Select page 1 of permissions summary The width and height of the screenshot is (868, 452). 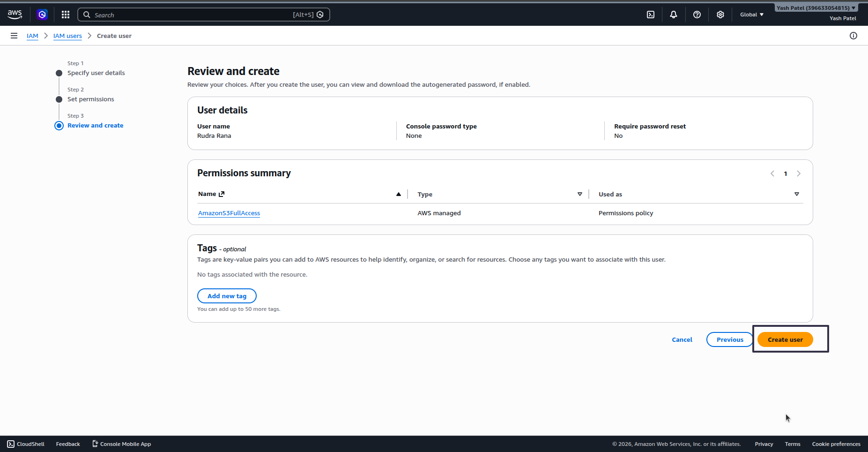(x=786, y=173)
